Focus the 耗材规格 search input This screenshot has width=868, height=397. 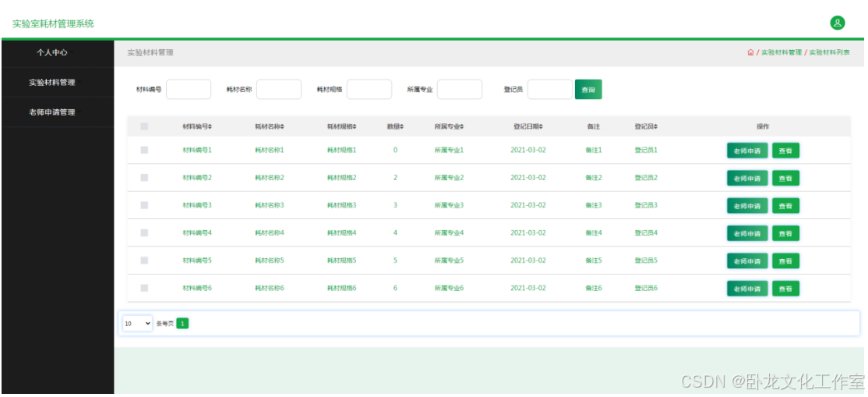pyautogui.click(x=369, y=89)
